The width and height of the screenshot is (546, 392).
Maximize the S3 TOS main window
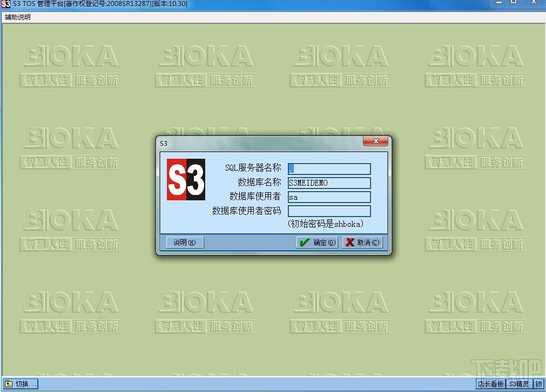pyautogui.click(x=514, y=3)
